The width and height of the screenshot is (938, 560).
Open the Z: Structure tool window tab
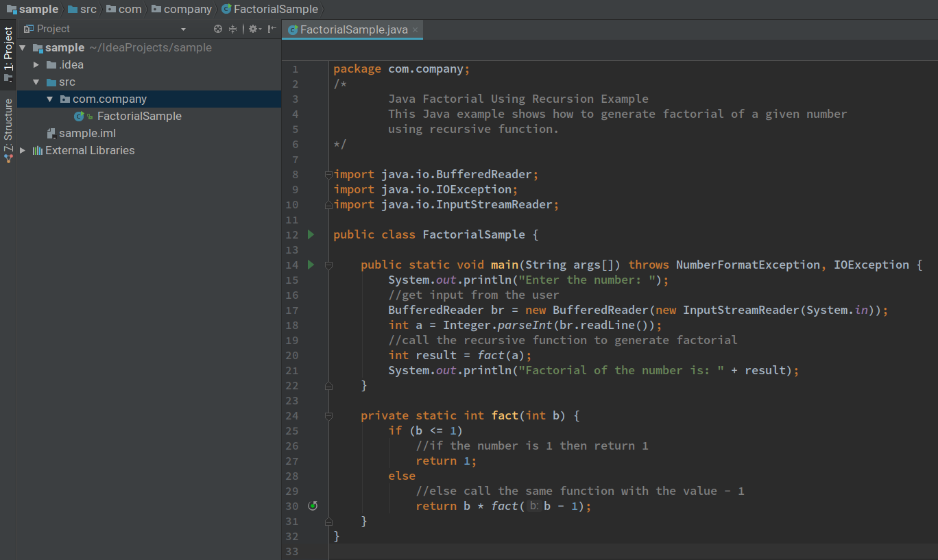(x=8, y=130)
